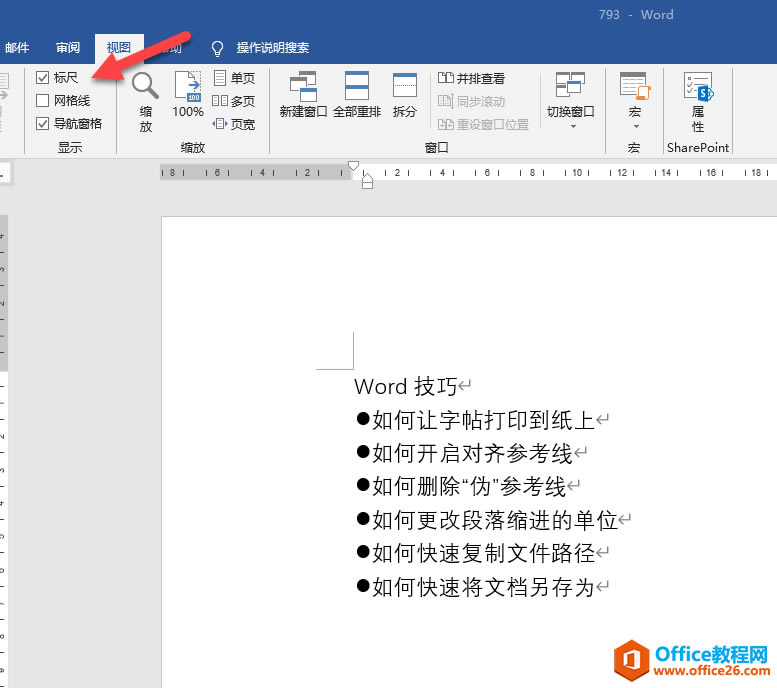Viewport: 777px width, 688px height.
Task: Open the Mailings (邮件) ribbon tab
Action: click(x=17, y=48)
